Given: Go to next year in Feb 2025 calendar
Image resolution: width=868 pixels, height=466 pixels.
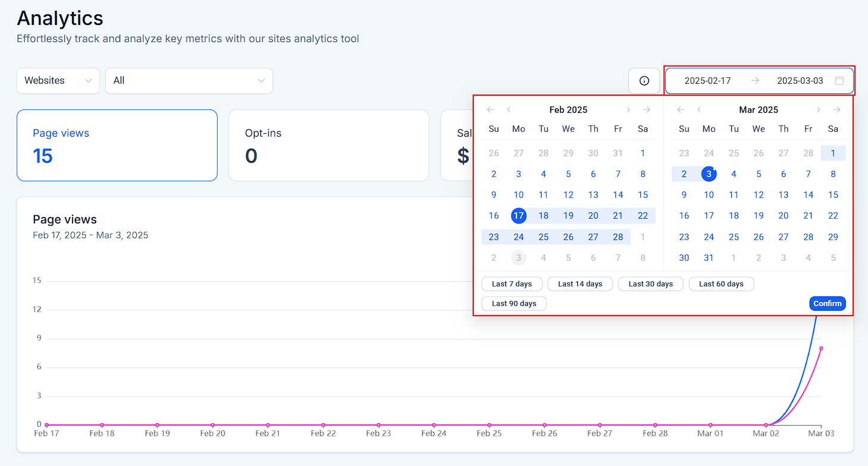Looking at the screenshot, I should [x=646, y=109].
